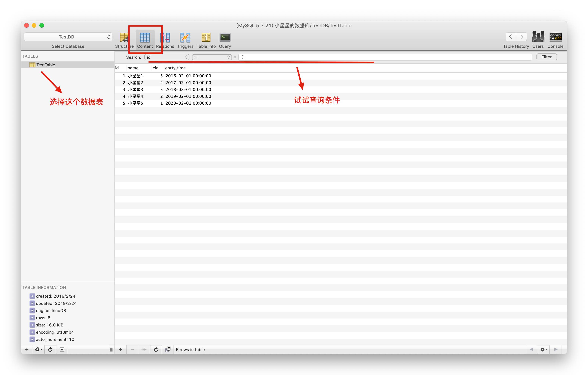Select TestTable in the tables list
The width and height of the screenshot is (588, 375).
[x=68, y=65]
